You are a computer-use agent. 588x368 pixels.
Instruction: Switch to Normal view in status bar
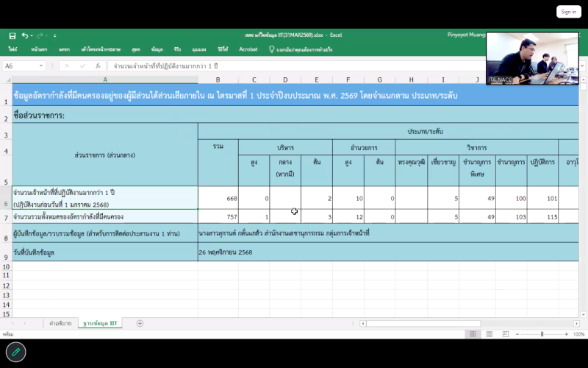[471, 334]
